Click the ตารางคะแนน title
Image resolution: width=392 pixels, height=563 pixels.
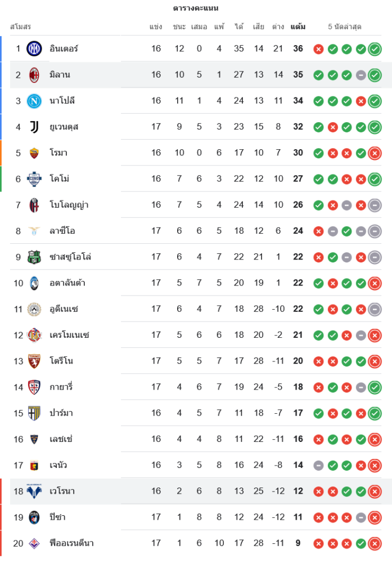pyautogui.click(x=196, y=8)
